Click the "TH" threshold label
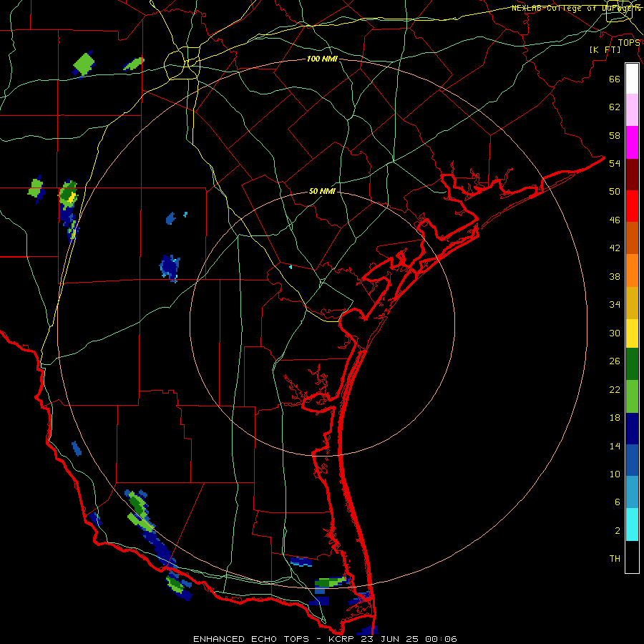The height and width of the screenshot is (644, 644). [x=615, y=559]
